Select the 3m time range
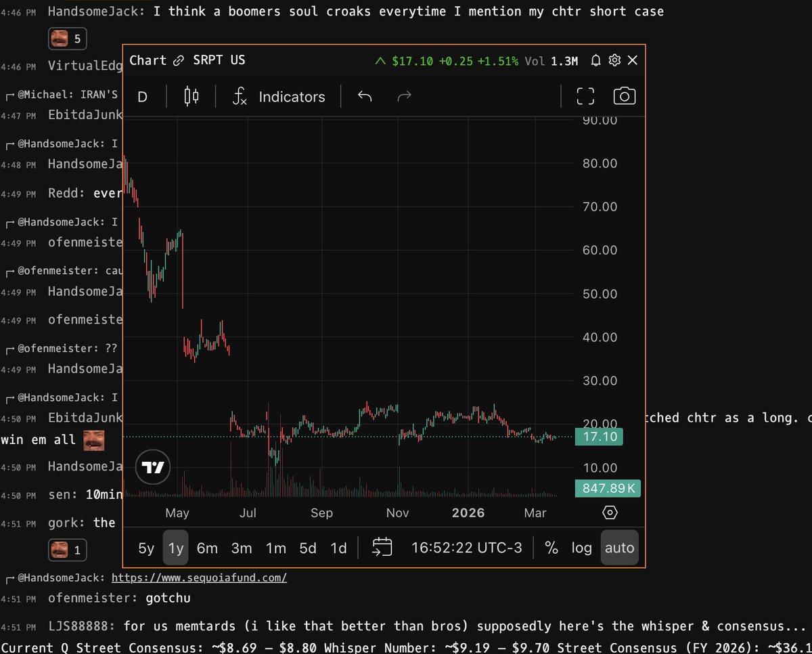812x654 pixels. [242, 548]
